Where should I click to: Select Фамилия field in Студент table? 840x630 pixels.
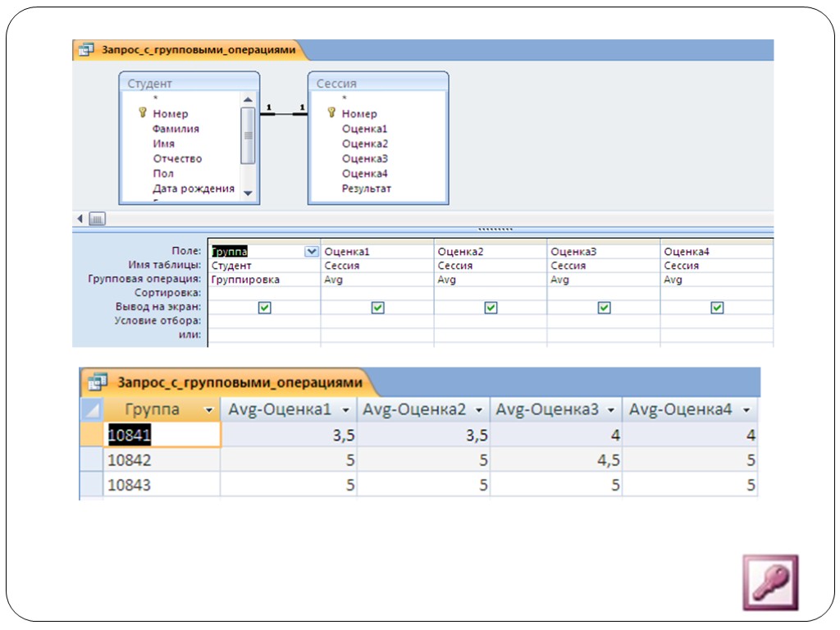pyautogui.click(x=176, y=129)
